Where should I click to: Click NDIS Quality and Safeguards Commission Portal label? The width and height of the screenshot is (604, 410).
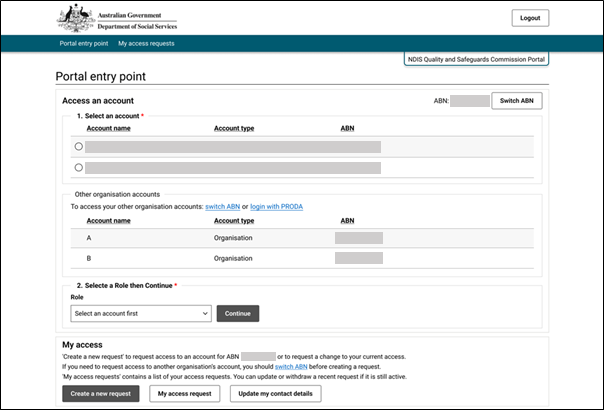pos(477,59)
